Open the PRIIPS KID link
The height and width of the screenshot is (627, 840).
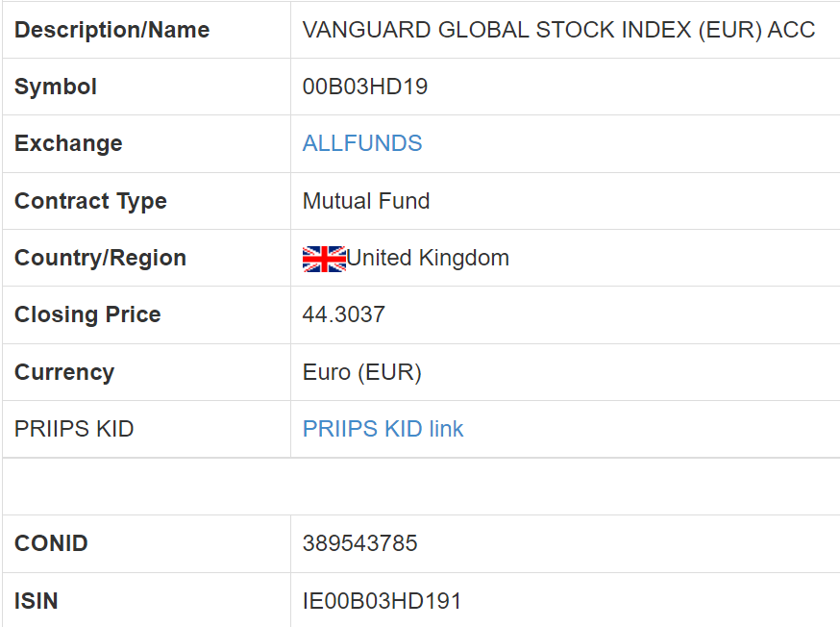[x=383, y=429]
